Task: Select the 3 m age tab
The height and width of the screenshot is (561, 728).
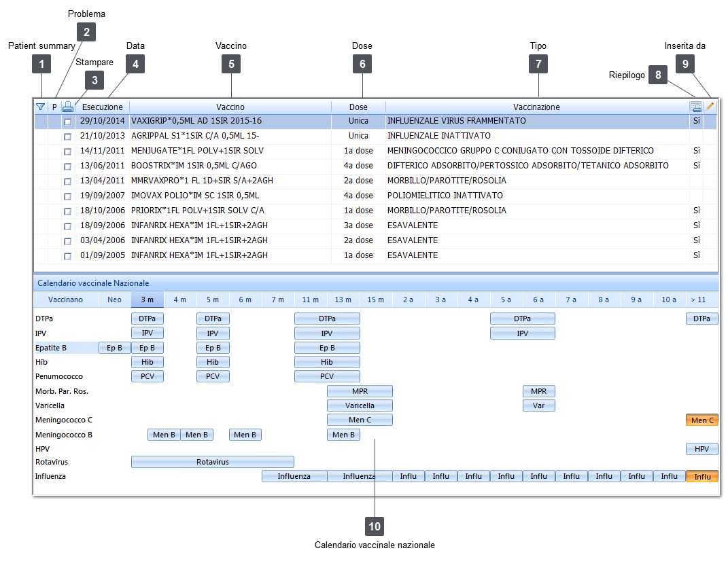Action: click(148, 300)
